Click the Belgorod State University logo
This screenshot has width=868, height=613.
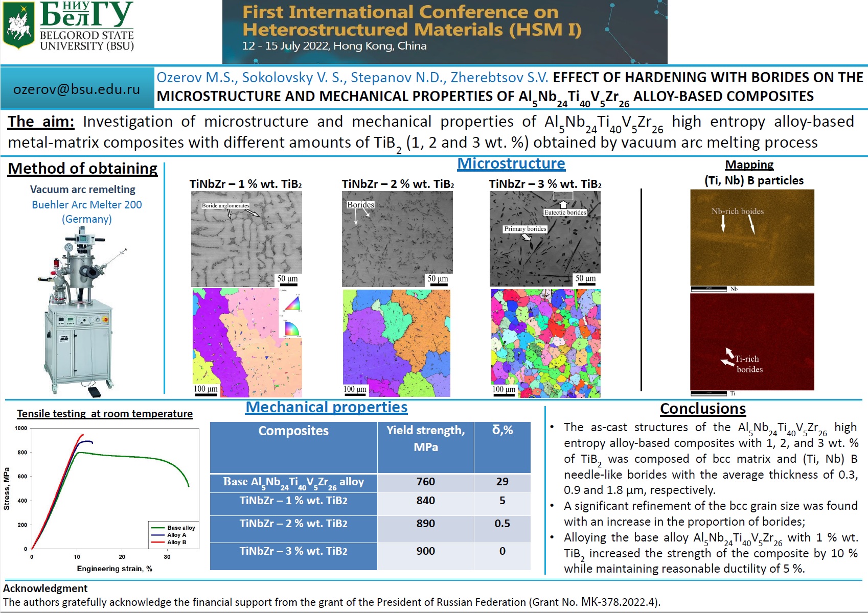[69, 27]
